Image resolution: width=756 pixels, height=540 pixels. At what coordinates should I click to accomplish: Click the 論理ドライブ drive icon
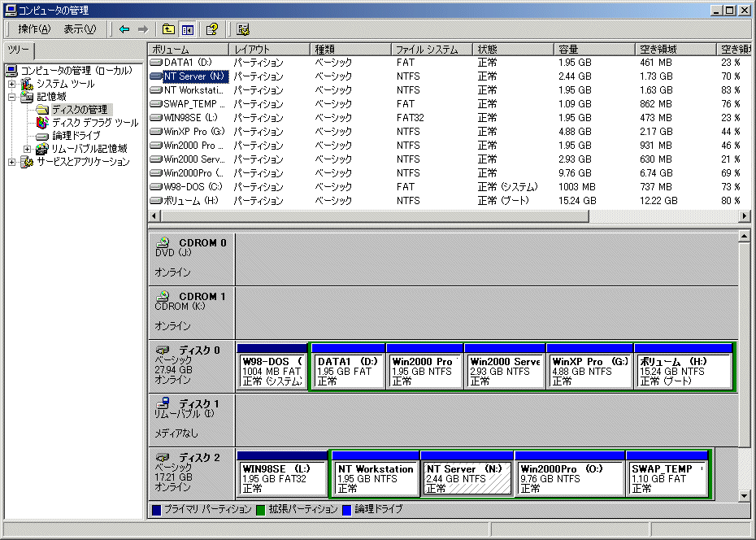click(42, 137)
